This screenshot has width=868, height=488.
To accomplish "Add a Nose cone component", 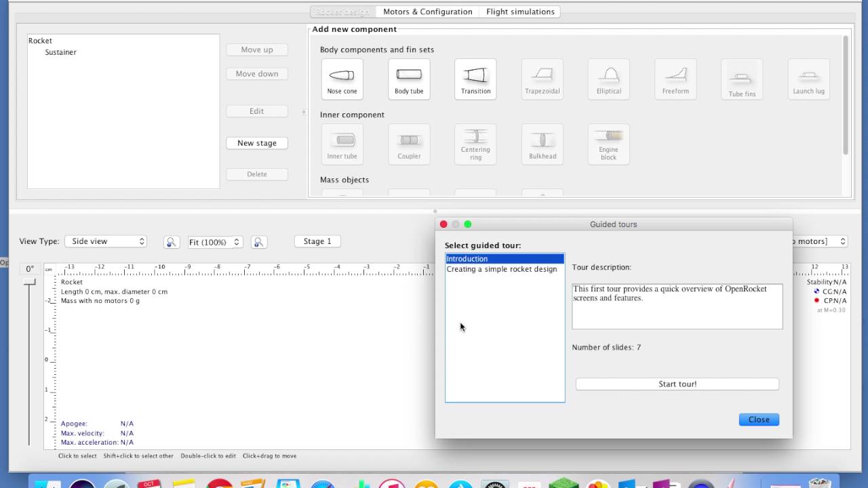I will (342, 79).
